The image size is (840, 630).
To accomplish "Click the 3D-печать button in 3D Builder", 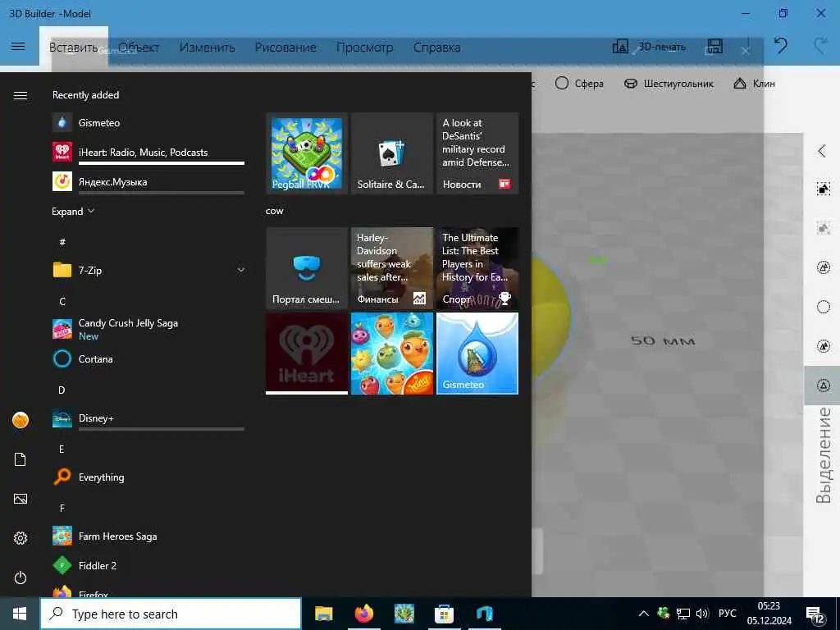I will coord(649,47).
